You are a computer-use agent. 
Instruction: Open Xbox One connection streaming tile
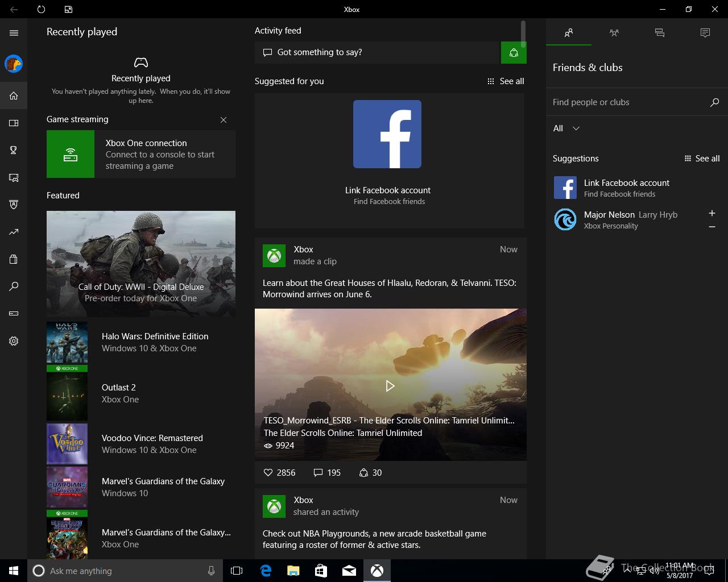click(x=141, y=154)
